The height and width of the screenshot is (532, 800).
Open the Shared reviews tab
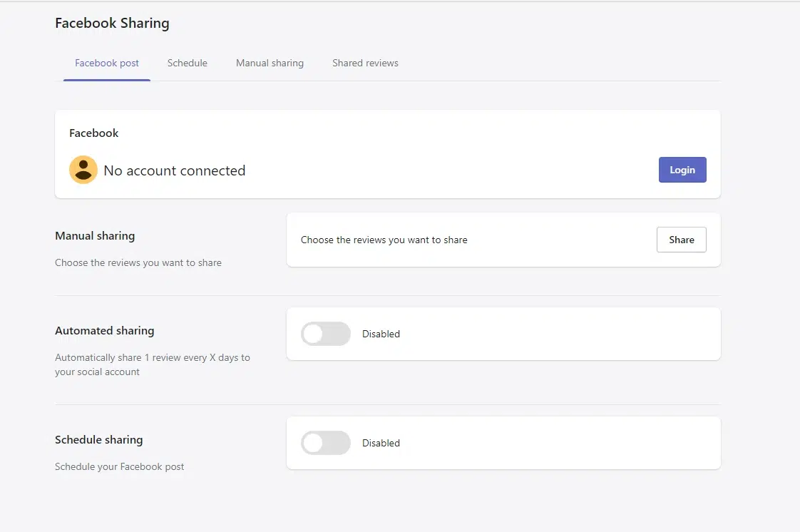pyautogui.click(x=365, y=63)
